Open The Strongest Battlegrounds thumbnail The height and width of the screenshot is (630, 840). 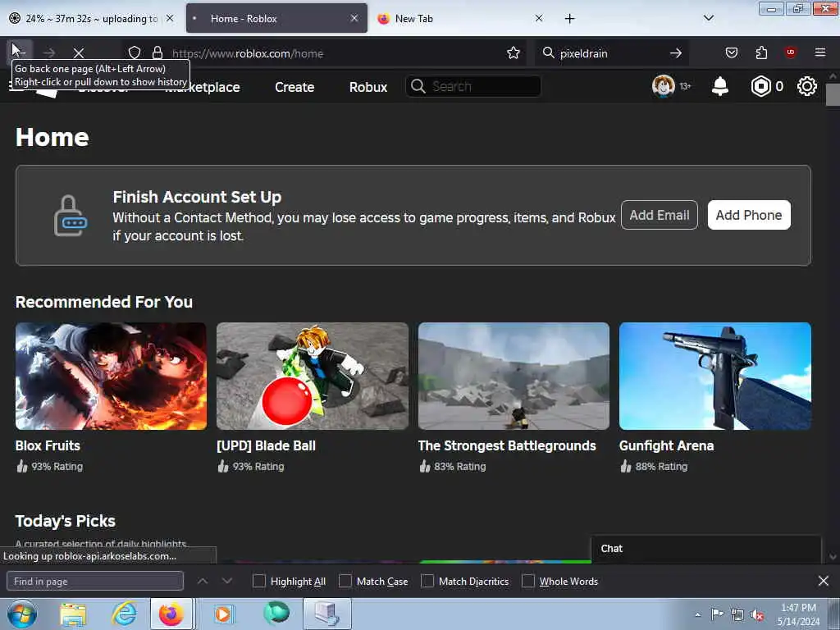coord(514,376)
